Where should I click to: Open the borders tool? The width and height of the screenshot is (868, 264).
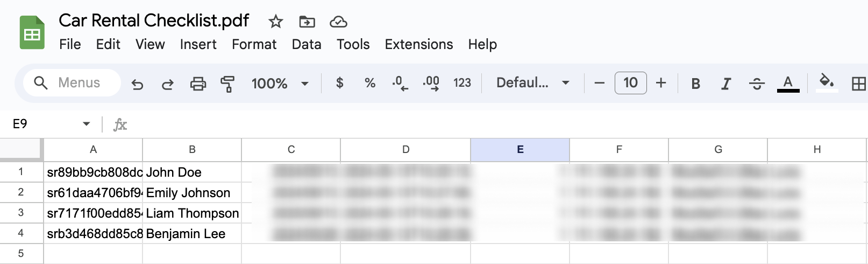[858, 84]
